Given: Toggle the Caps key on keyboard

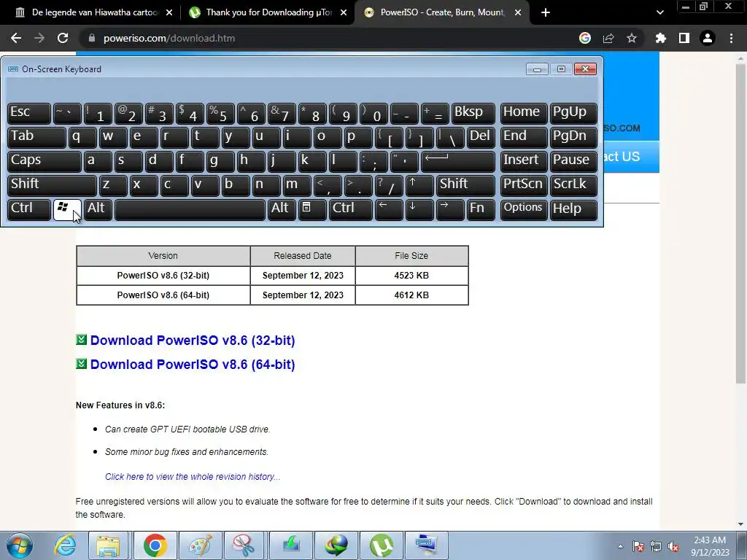Looking at the screenshot, I should click(44, 161).
